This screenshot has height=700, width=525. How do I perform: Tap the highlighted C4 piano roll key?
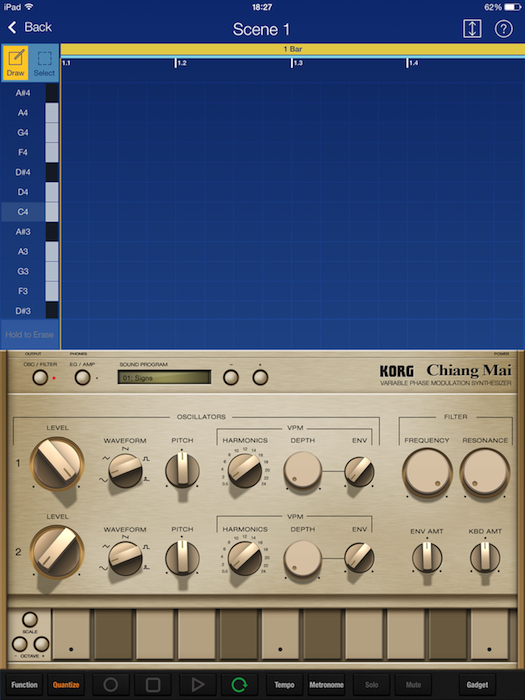click(x=29, y=212)
